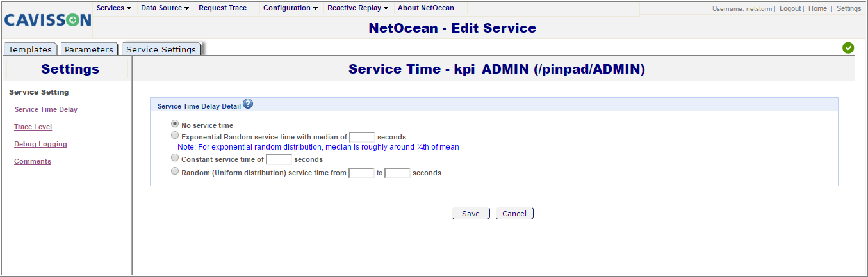Expand the Data Source menu
This screenshot has width=868, height=277.
pyautogui.click(x=165, y=8)
